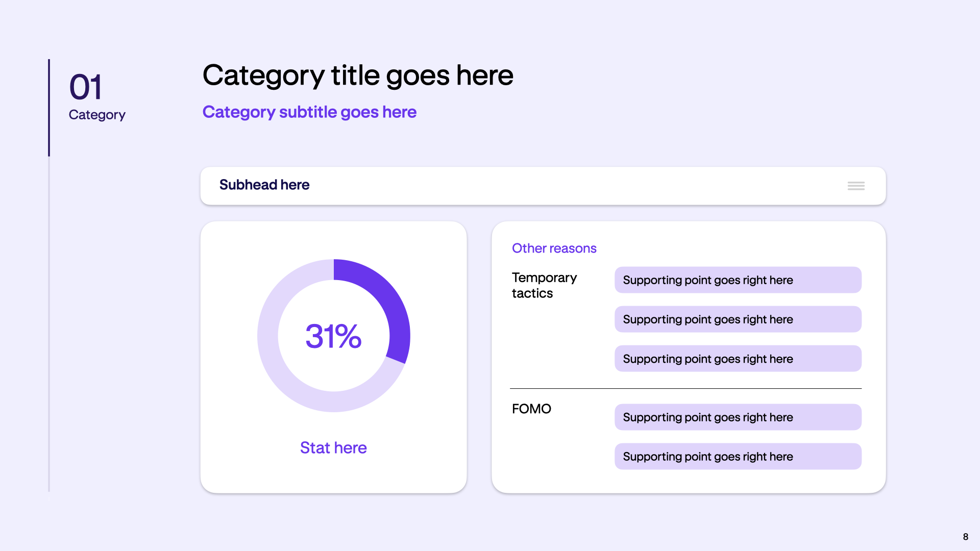Select the 'Temporary tactics' label
The height and width of the screenshot is (551, 980).
click(x=544, y=285)
